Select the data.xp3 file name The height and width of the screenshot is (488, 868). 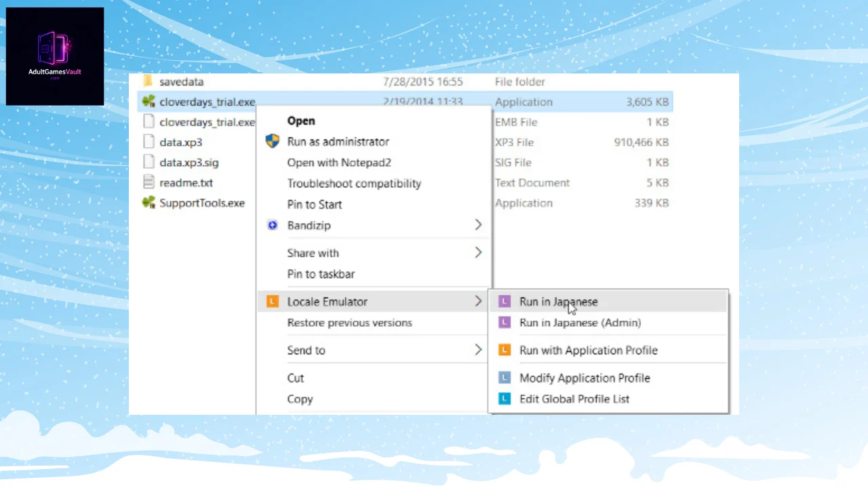(x=180, y=142)
